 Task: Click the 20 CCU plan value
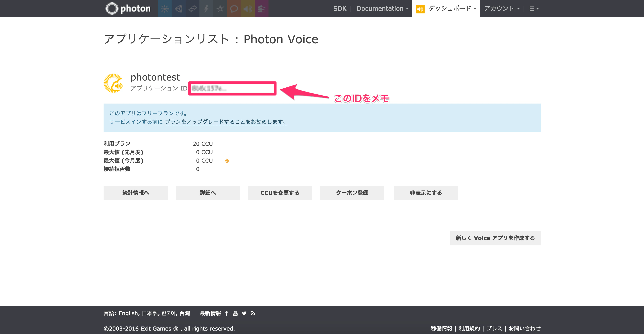[203, 144]
